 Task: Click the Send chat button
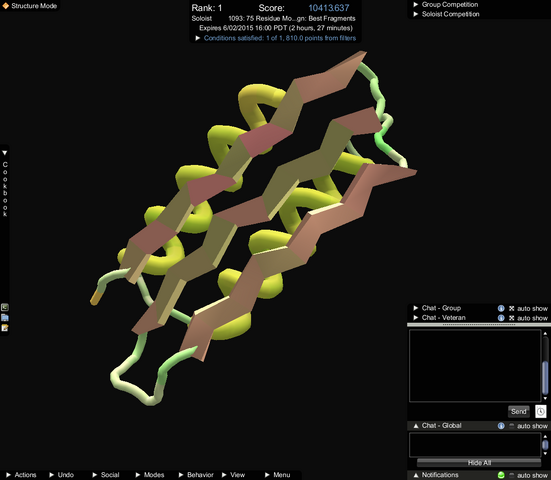518,411
